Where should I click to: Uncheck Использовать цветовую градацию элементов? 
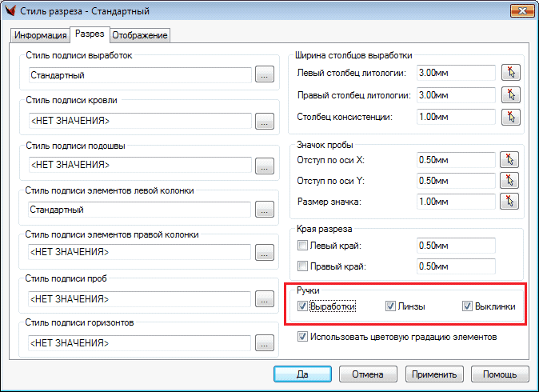coord(302,337)
